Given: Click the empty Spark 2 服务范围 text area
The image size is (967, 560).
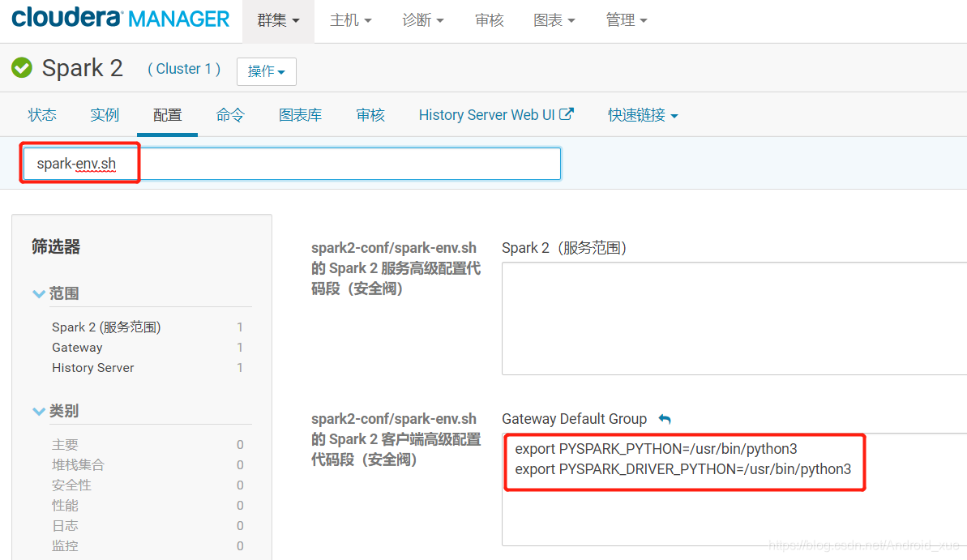Looking at the screenshot, I should [x=734, y=318].
